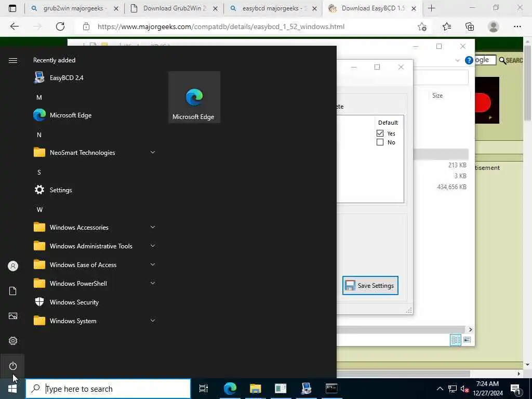
Task: Open Pictures from Start sidebar
Action: (x=13, y=316)
